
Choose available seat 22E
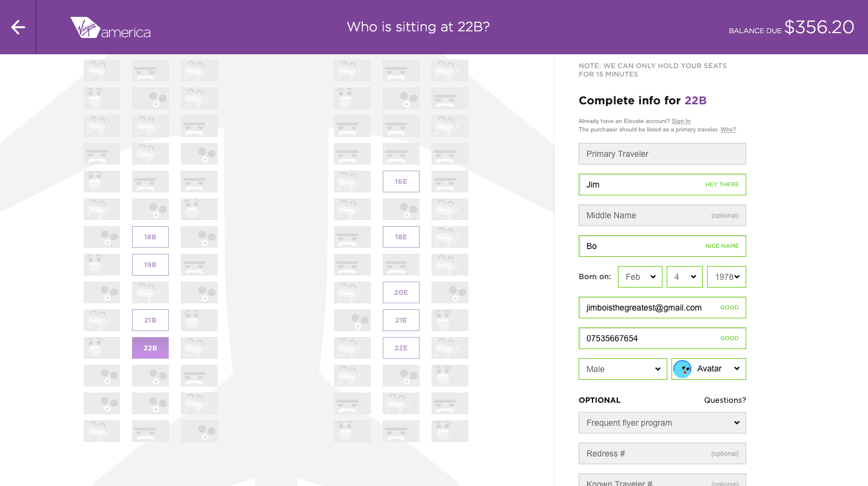[x=401, y=348]
